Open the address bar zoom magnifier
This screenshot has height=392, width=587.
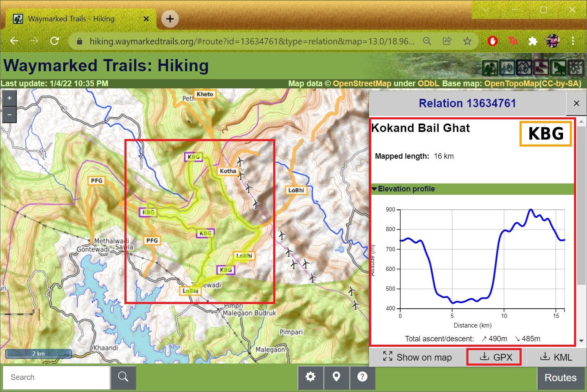tap(427, 41)
